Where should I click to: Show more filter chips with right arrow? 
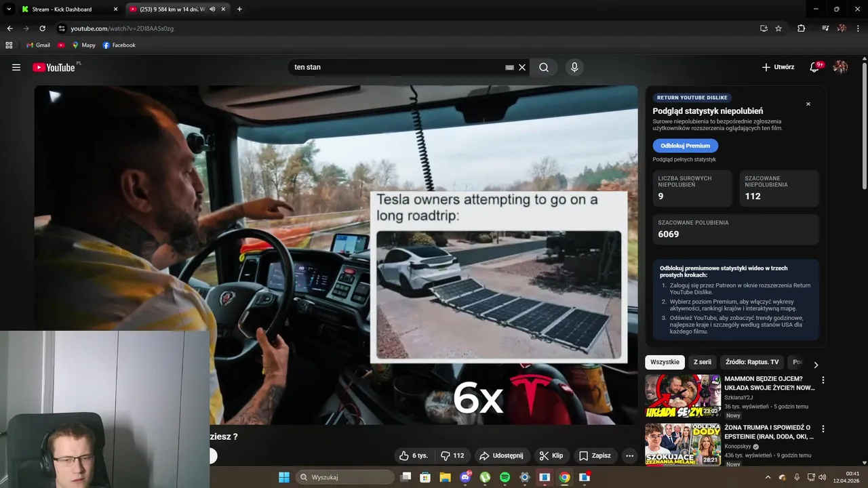[816, 365]
